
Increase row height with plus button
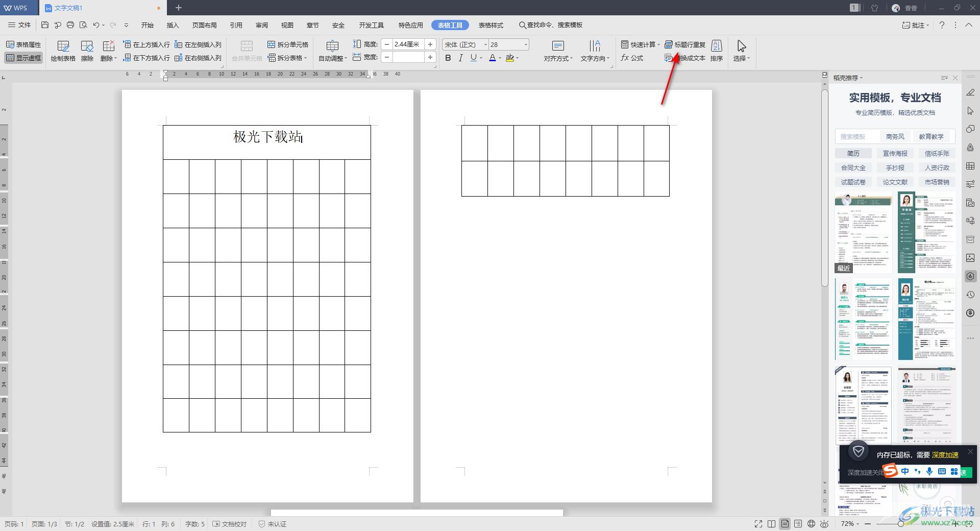430,44
